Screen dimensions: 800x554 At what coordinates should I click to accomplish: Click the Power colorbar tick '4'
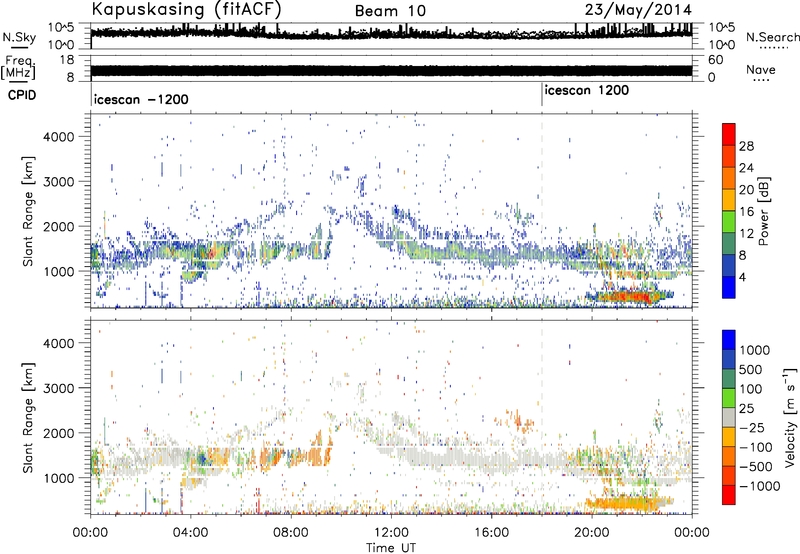(x=743, y=277)
